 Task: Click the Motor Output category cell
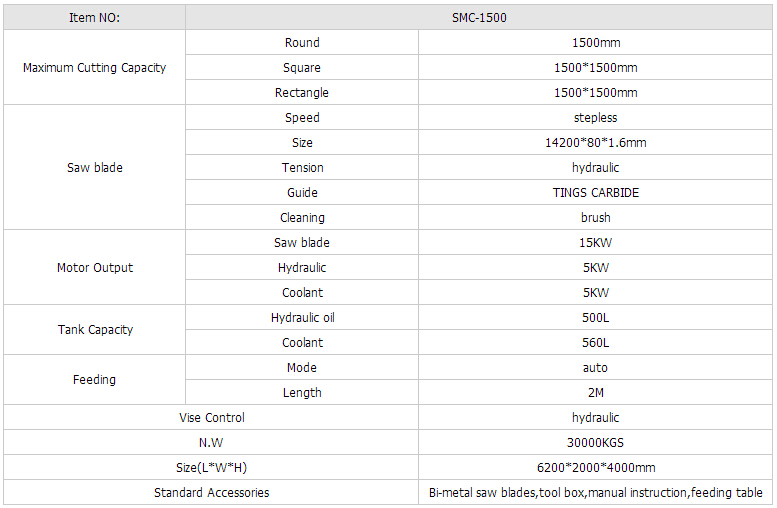tap(94, 268)
